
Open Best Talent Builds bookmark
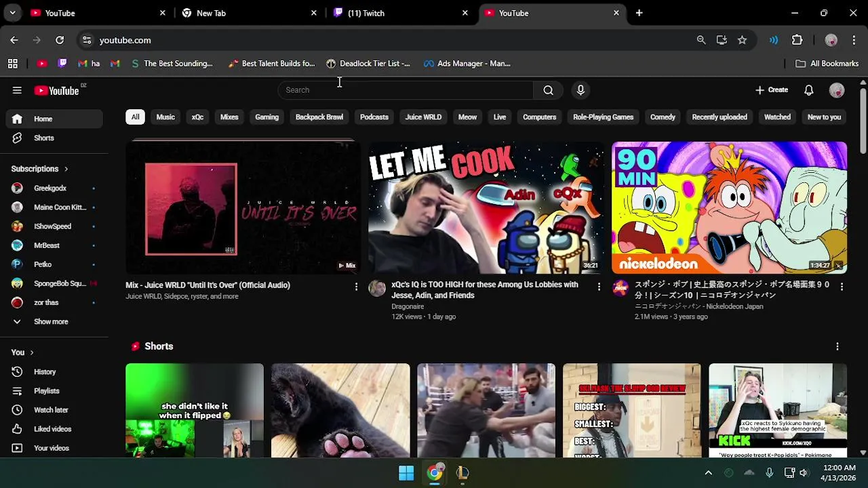(x=271, y=64)
